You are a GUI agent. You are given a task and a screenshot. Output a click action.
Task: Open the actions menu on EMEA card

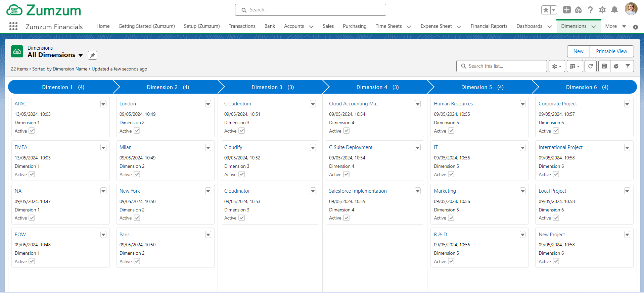click(103, 147)
